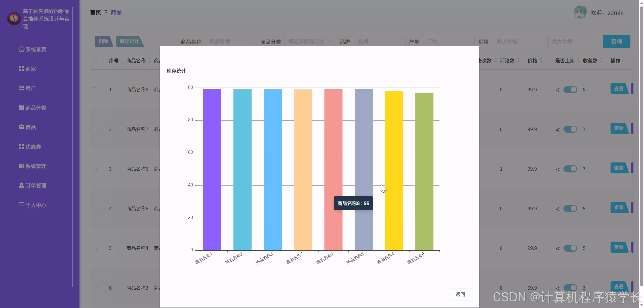Click the home icon beside 系统首页
Viewport: 644px width, 308px height.
click(21, 49)
